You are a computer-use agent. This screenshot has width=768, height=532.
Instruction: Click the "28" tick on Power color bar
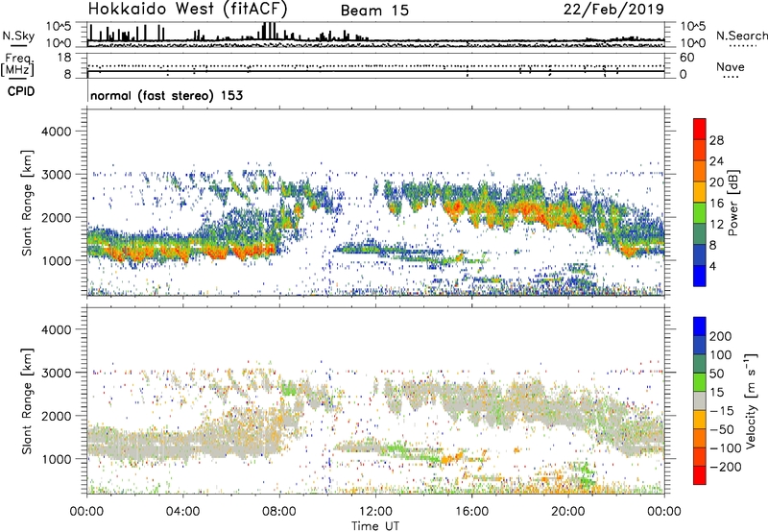coord(716,140)
